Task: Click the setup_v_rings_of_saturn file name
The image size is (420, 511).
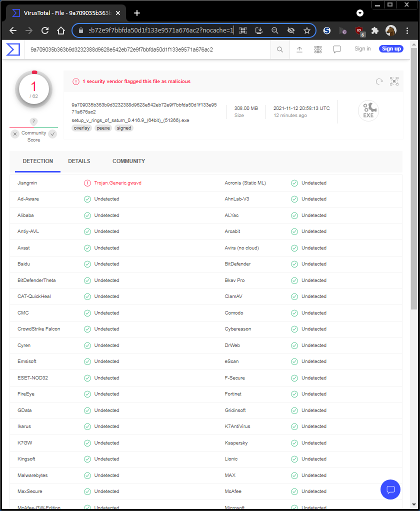Action: coord(130,120)
